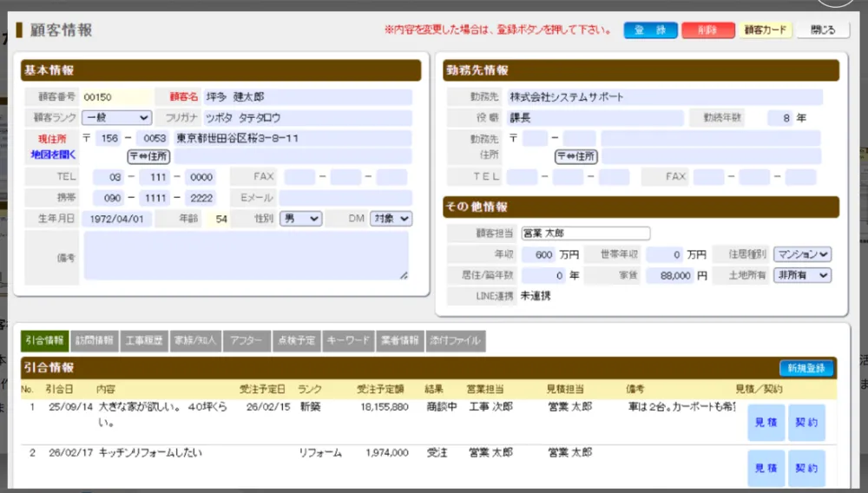
Task: Open the 住居種別 dropdown showing マンション
Action: point(802,254)
